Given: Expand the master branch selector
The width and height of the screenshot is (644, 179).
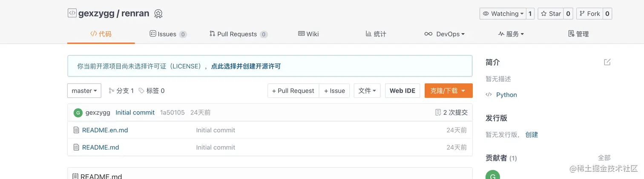Looking at the screenshot, I should tap(84, 91).
